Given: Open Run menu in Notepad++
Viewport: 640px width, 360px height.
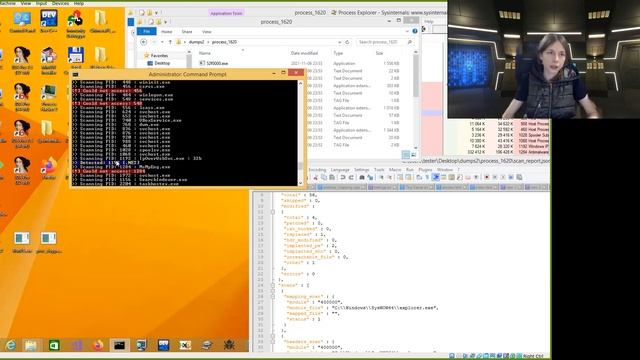Looking at the screenshot, I should [x=410, y=169].
